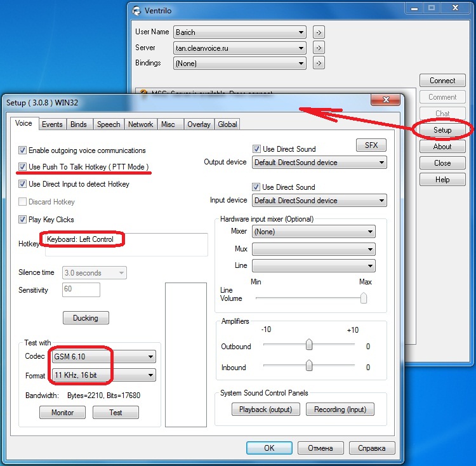Open Bindings editor arrow button
476x466 pixels.
(x=319, y=63)
